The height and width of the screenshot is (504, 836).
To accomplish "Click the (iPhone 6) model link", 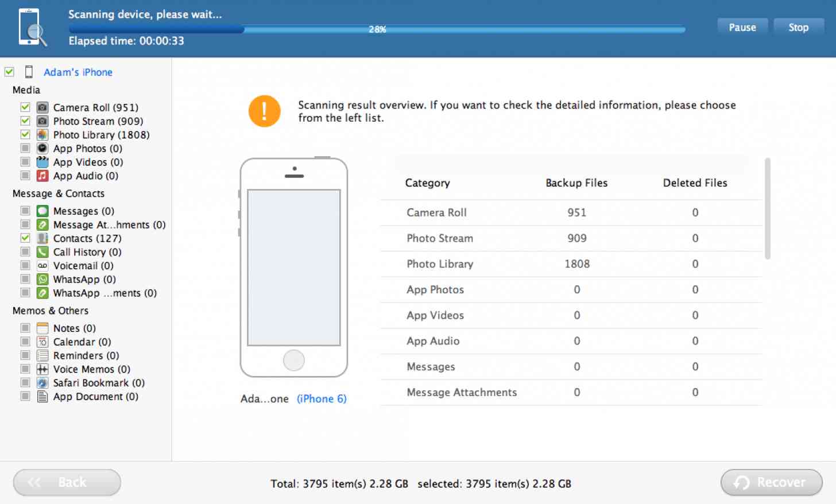I will click(322, 399).
